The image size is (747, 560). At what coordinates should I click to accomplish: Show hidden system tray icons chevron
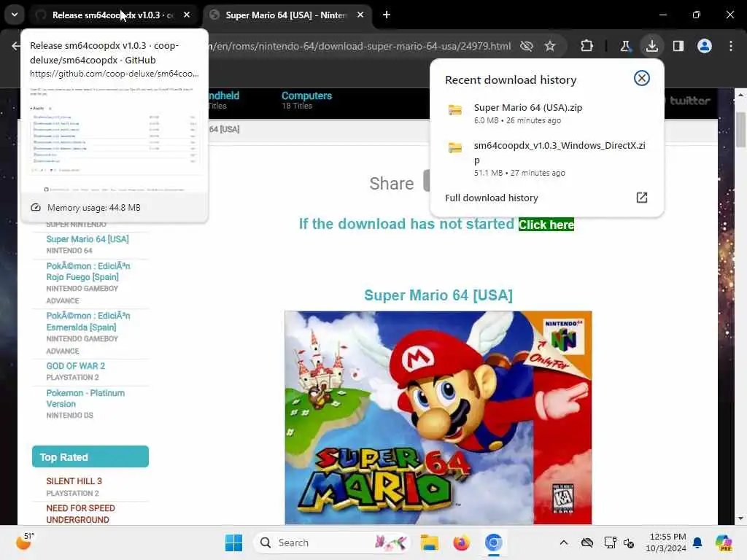click(564, 542)
